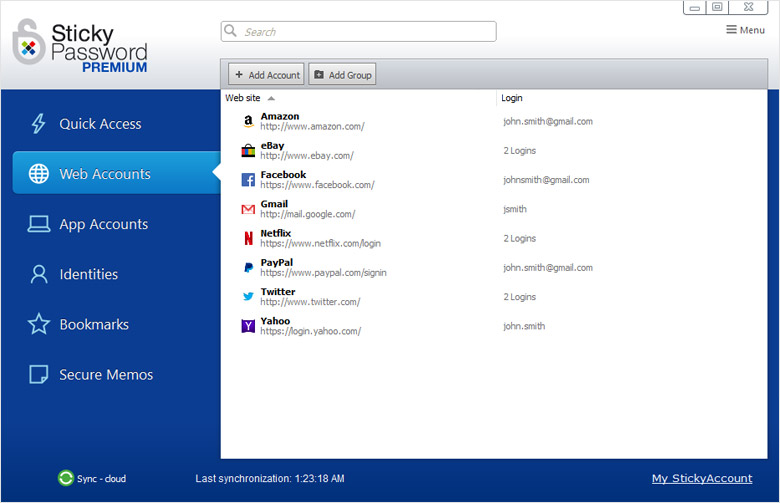The height and width of the screenshot is (503, 780).
Task: Click Gmail login jsmith
Action: tap(515, 209)
